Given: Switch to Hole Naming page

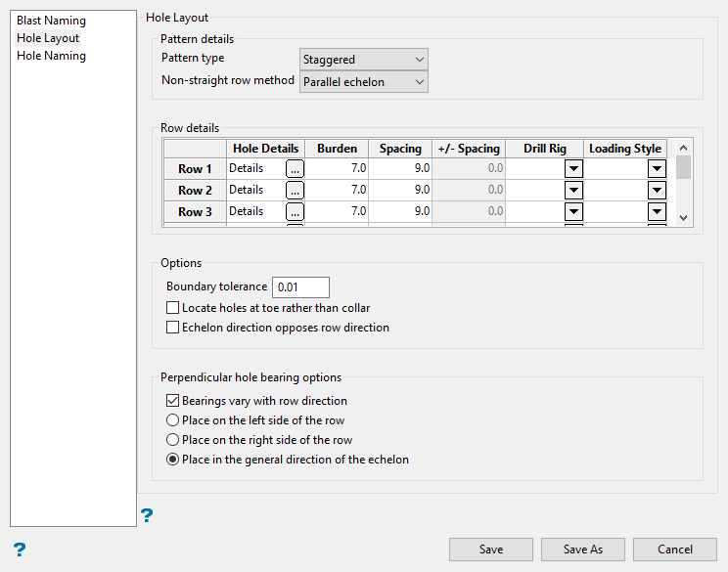Looking at the screenshot, I should point(51,56).
